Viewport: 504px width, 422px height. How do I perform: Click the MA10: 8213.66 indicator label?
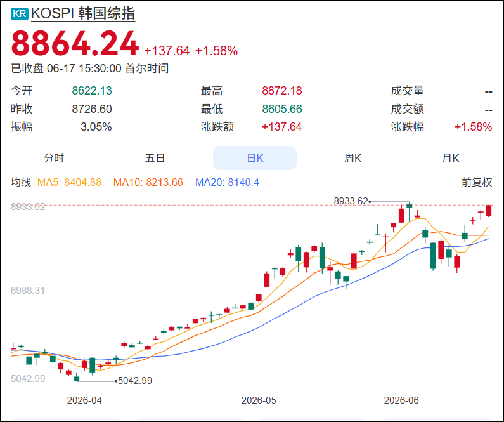click(x=148, y=182)
